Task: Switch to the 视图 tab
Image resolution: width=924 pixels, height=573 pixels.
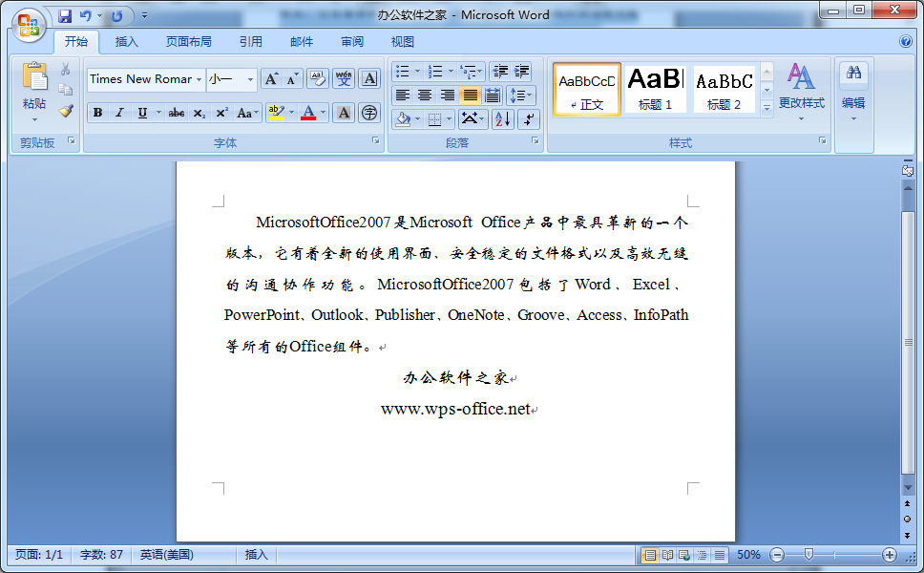Action: tap(403, 42)
